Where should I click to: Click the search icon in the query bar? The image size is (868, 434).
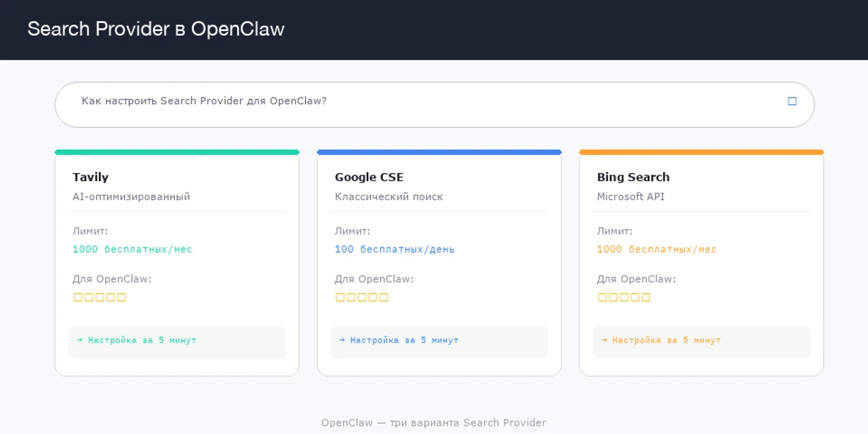coord(792,101)
